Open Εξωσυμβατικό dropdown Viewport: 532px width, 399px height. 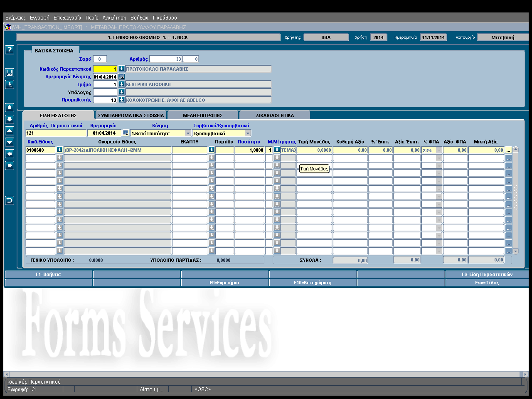pyautogui.click(x=248, y=133)
